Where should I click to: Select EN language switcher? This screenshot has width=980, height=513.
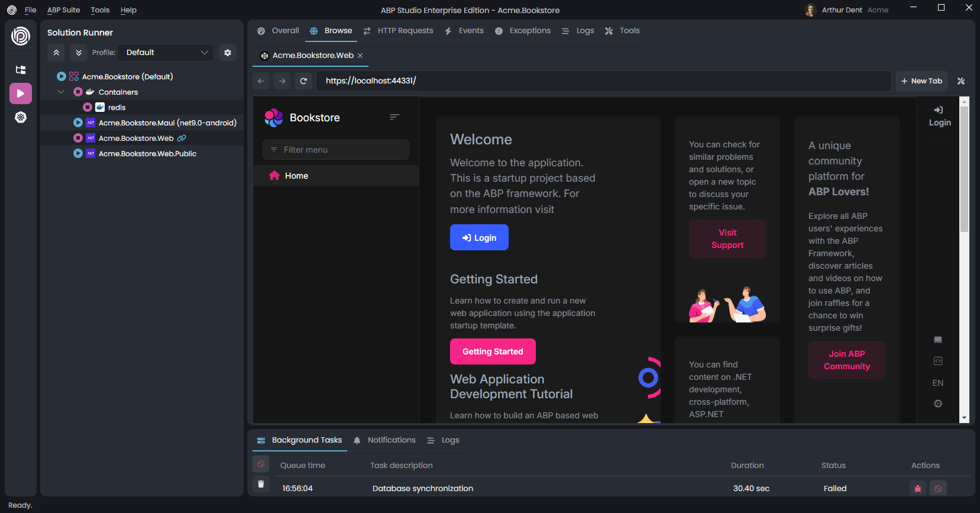coord(938,383)
